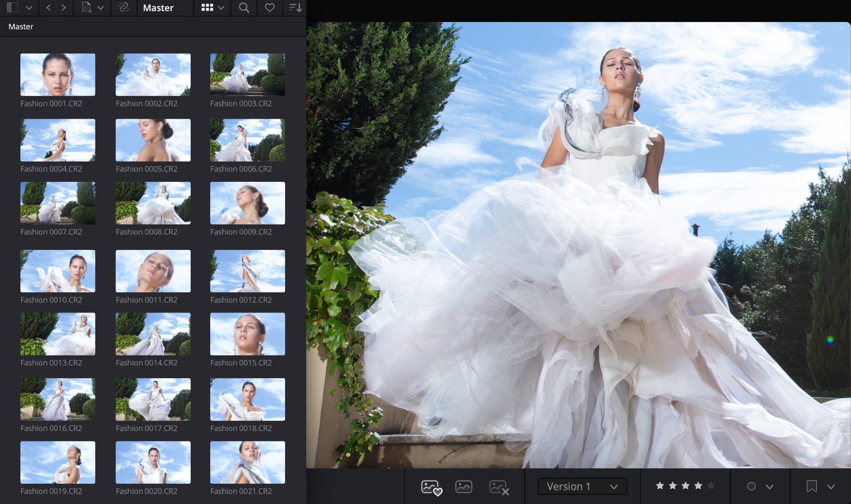Open the Version 1 dropdown
This screenshot has height=504, width=851.
(581, 486)
